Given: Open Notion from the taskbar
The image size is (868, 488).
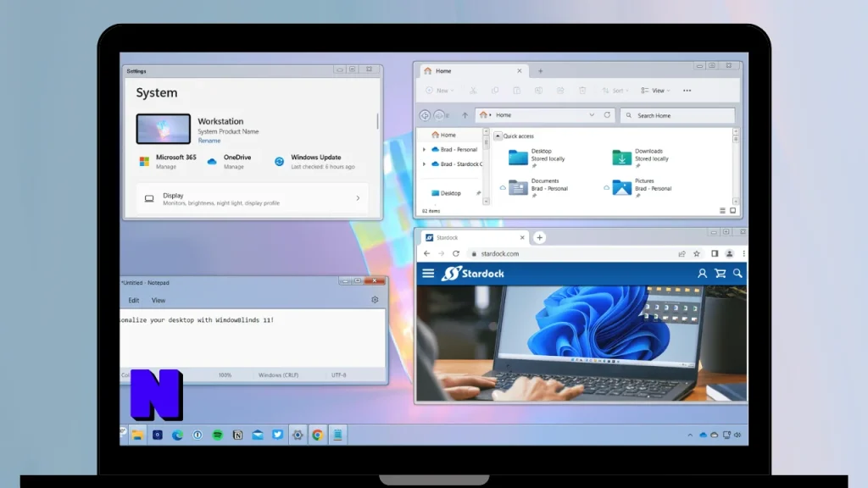Looking at the screenshot, I should (x=237, y=435).
